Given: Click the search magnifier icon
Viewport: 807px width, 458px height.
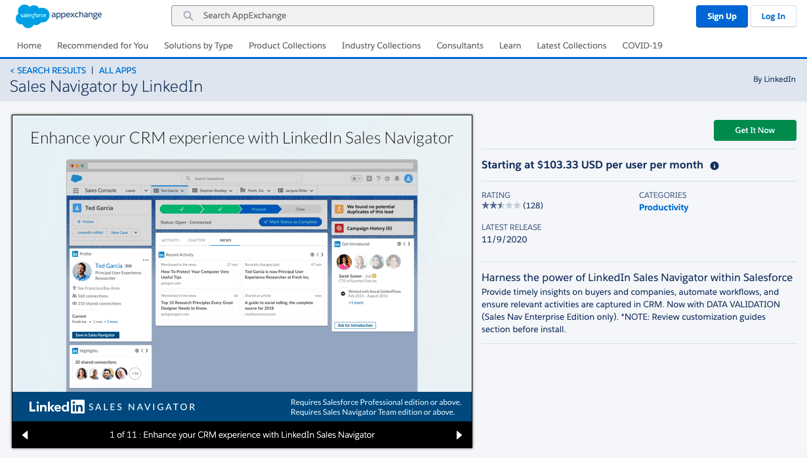Looking at the screenshot, I should tap(188, 15).
